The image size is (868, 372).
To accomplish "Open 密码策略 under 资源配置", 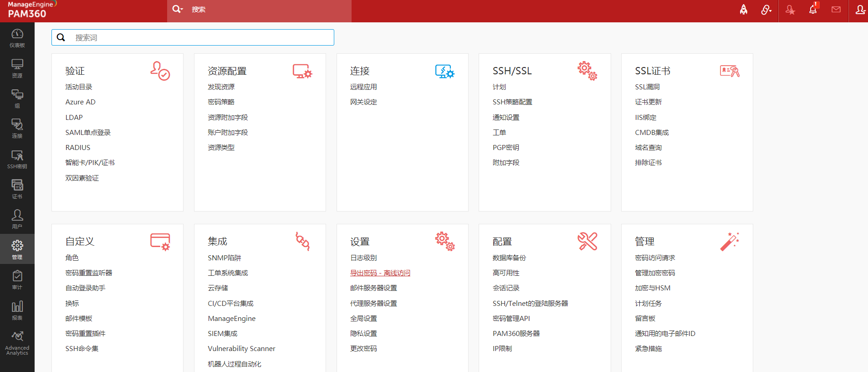I will (x=221, y=102).
